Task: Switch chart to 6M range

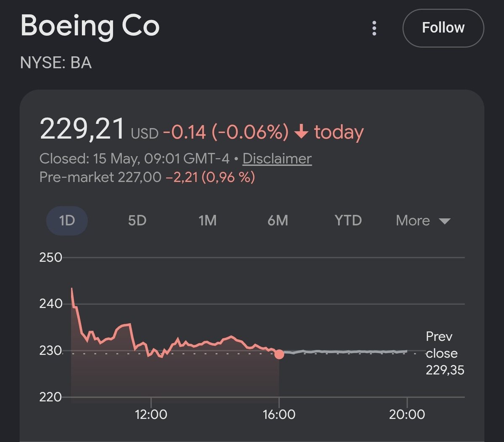Action: 278,220
